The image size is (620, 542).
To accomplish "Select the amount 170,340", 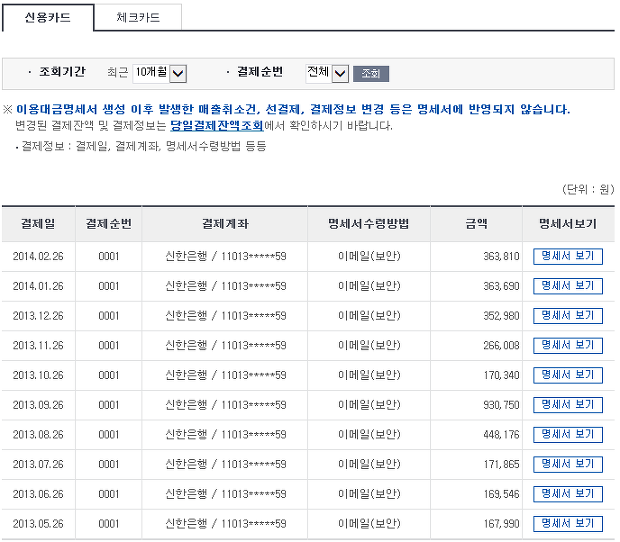I will pyautogui.click(x=501, y=375).
